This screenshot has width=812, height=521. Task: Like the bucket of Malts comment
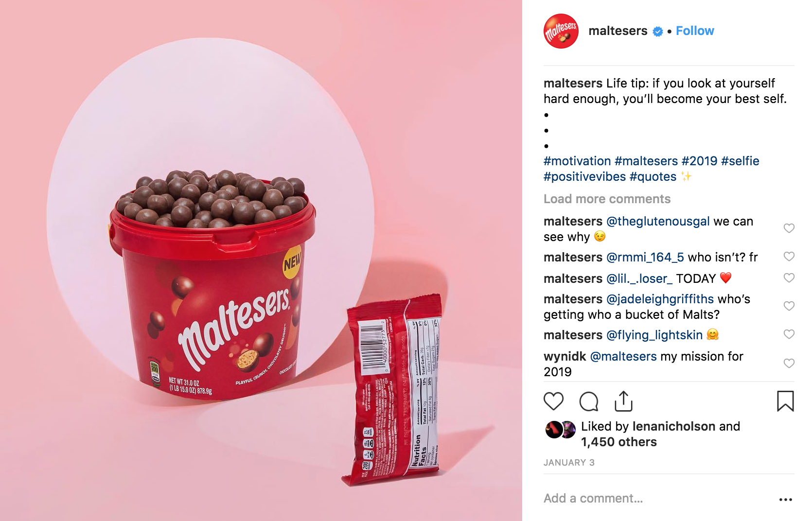click(x=789, y=306)
